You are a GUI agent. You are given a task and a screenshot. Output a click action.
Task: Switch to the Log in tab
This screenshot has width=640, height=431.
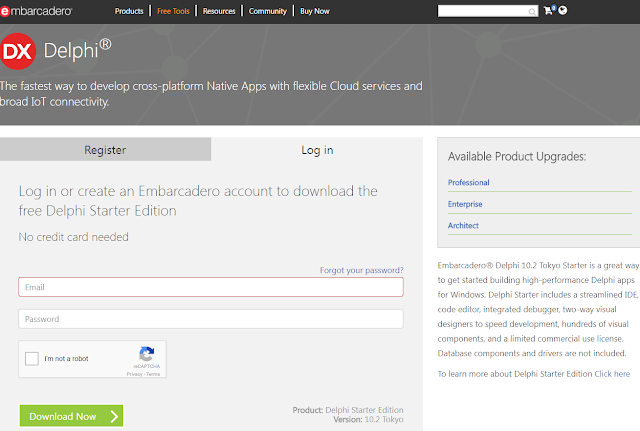coord(317,149)
